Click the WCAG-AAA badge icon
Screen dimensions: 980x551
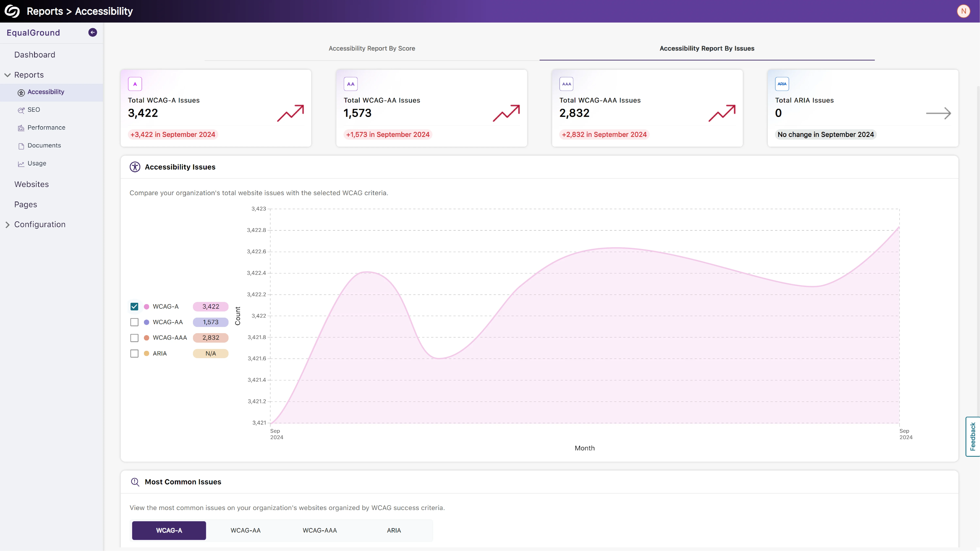(567, 84)
